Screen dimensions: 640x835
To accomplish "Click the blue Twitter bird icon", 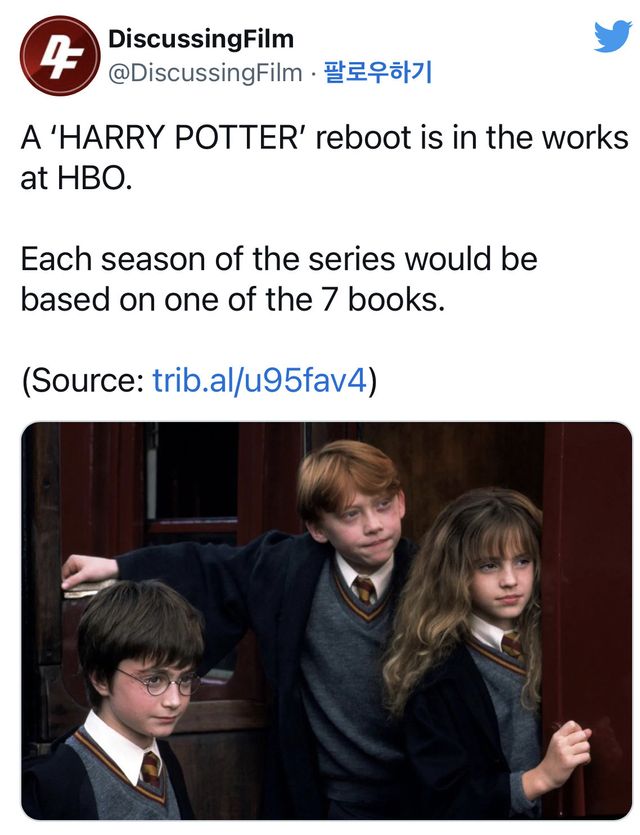I will (x=612, y=37).
